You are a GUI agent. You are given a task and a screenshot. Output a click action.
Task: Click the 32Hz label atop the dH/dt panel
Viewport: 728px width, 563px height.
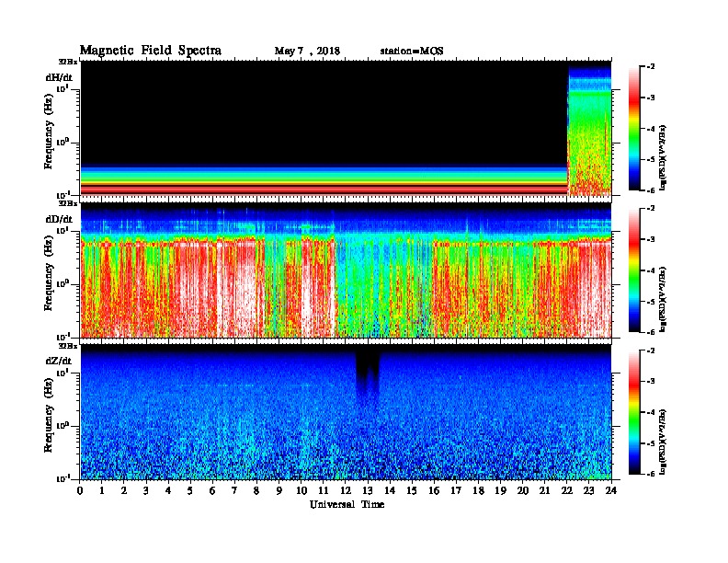(68, 62)
